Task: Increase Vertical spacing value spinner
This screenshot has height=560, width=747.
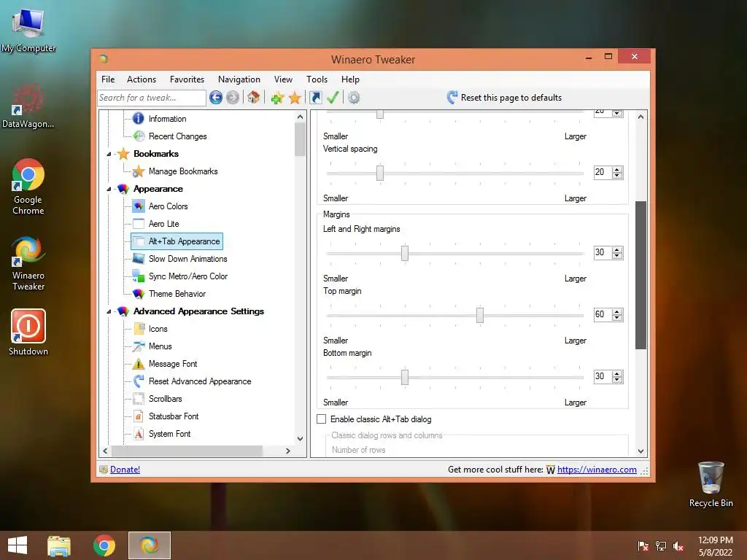Action: [x=617, y=169]
